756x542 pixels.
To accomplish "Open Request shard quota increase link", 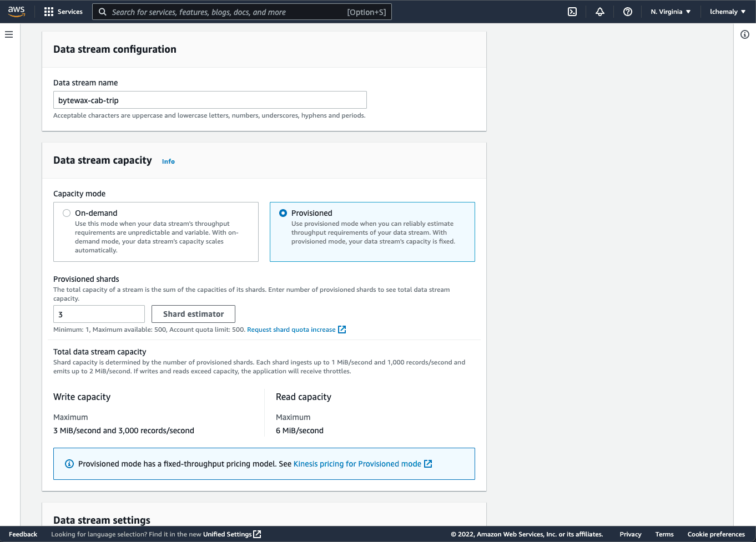I will tap(291, 330).
